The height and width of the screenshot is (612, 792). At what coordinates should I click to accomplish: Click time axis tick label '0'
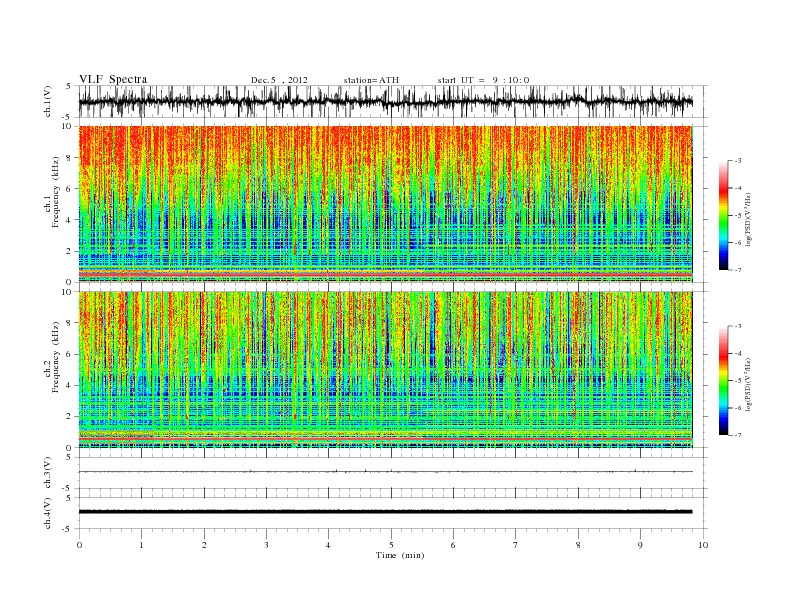tap(79, 545)
